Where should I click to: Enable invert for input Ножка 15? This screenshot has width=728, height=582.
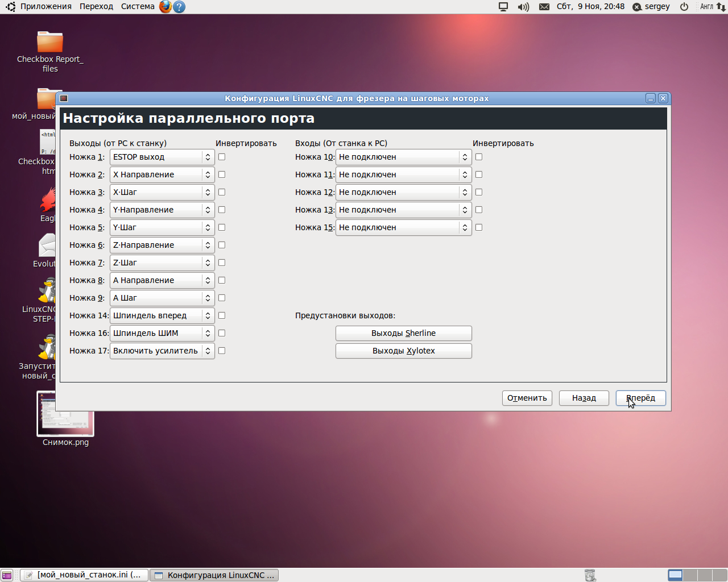point(479,227)
